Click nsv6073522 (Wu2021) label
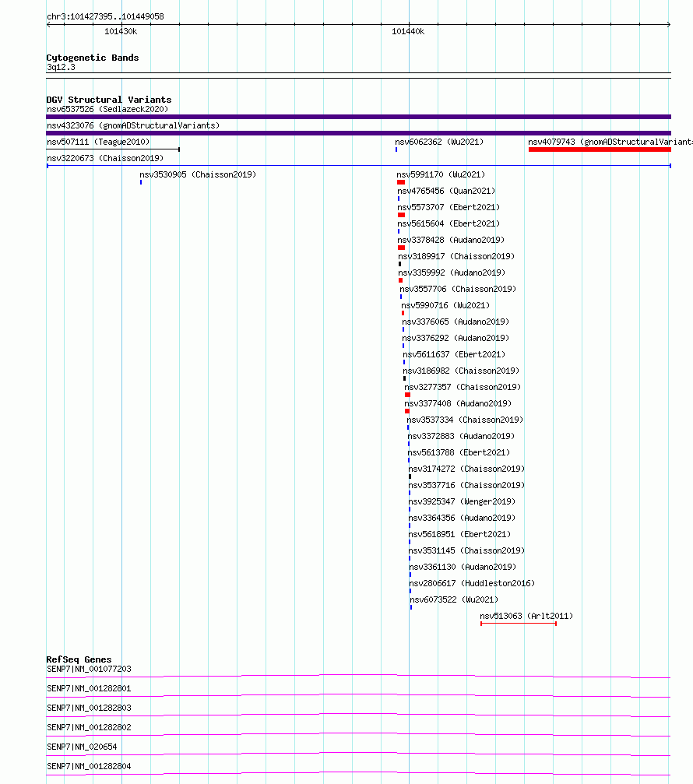This screenshot has width=693, height=784. click(454, 600)
